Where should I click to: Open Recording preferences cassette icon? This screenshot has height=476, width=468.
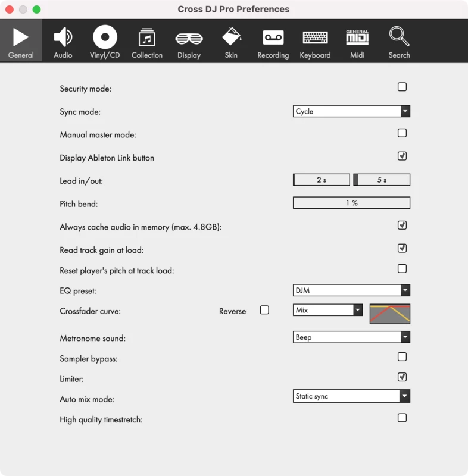tap(273, 37)
